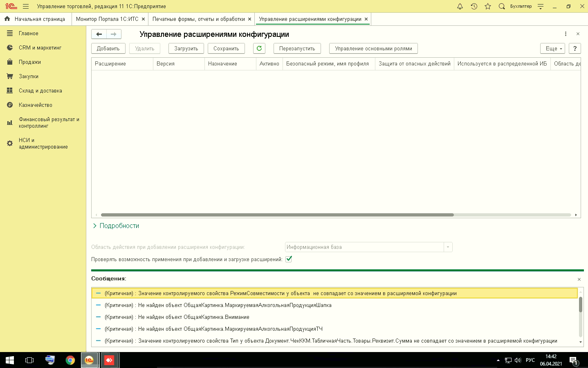Click Безопасный режим, имя профиля column header
The image size is (588, 368).
(329, 64)
